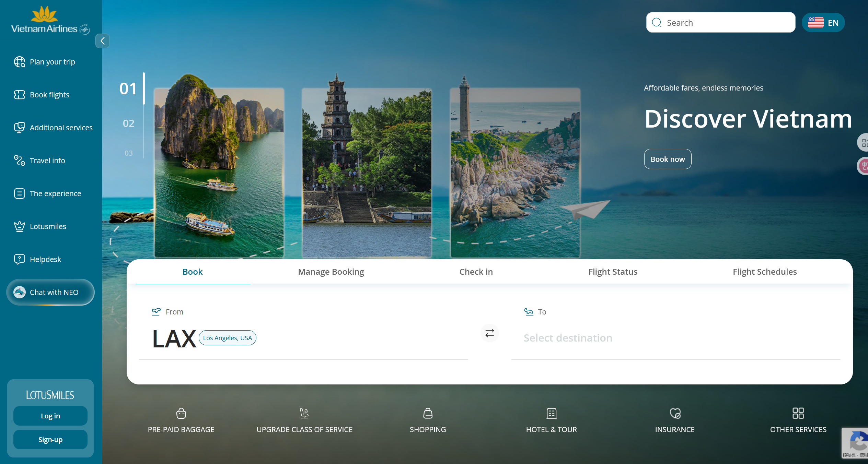This screenshot has height=464, width=868.
Task: Start Chat with NEO assistant
Action: [x=50, y=292]
